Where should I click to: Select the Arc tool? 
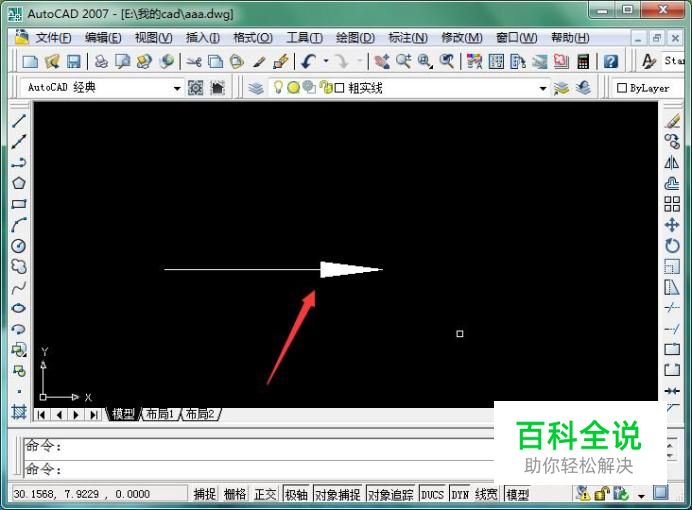(x=19, y=225)
